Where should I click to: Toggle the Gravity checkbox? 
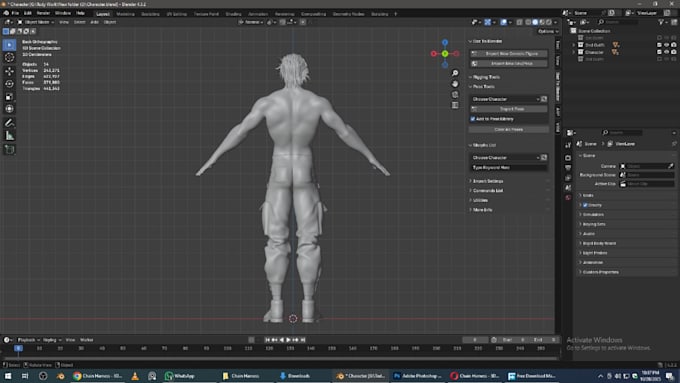tap(585, 205)
